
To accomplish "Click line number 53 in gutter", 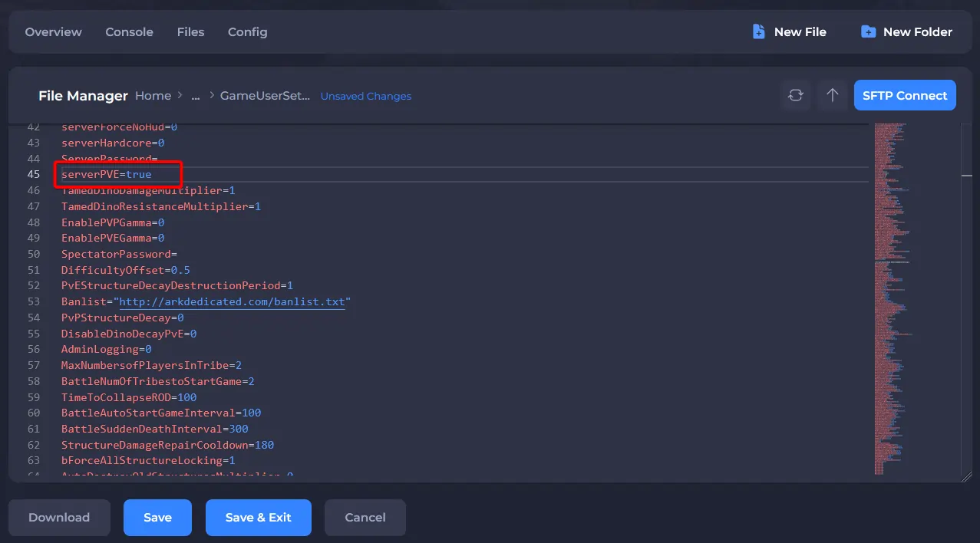I will pos(34,301).
